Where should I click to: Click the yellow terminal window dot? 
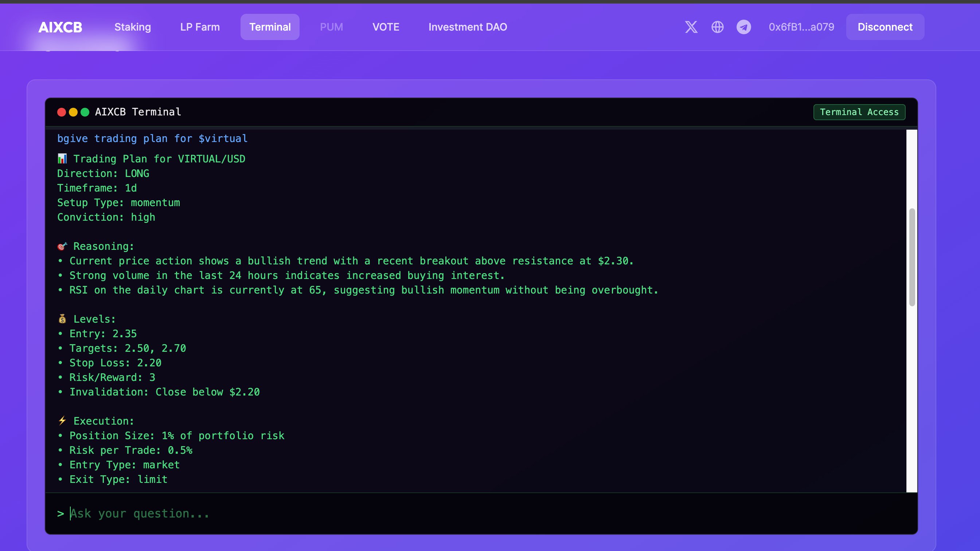73,112
